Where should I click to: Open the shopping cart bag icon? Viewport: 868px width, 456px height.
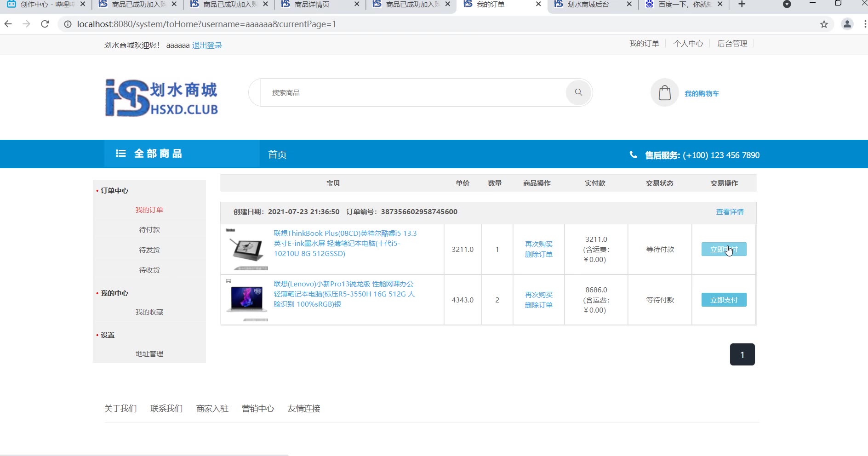click(x=664, y=93)
